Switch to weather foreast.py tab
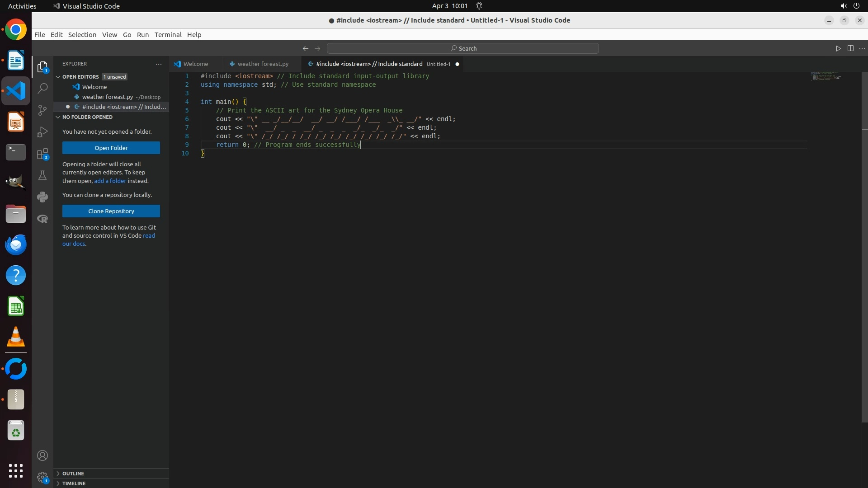Image resolution: width=868 pixels, height=488 pixels. tap(263, 64)
